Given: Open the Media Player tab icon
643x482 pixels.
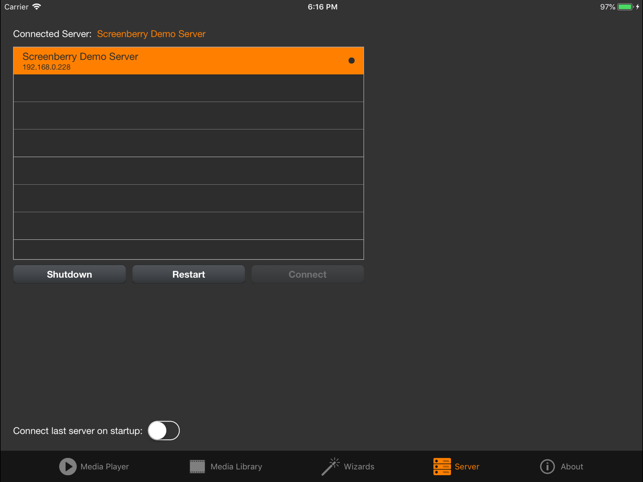Looking at the screenshot, I should pos(68,466).
